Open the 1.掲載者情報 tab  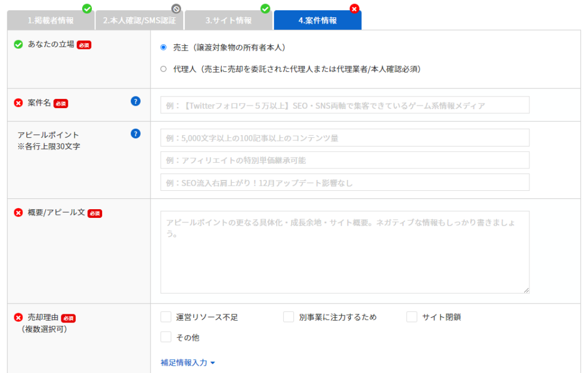pos(51,20)
